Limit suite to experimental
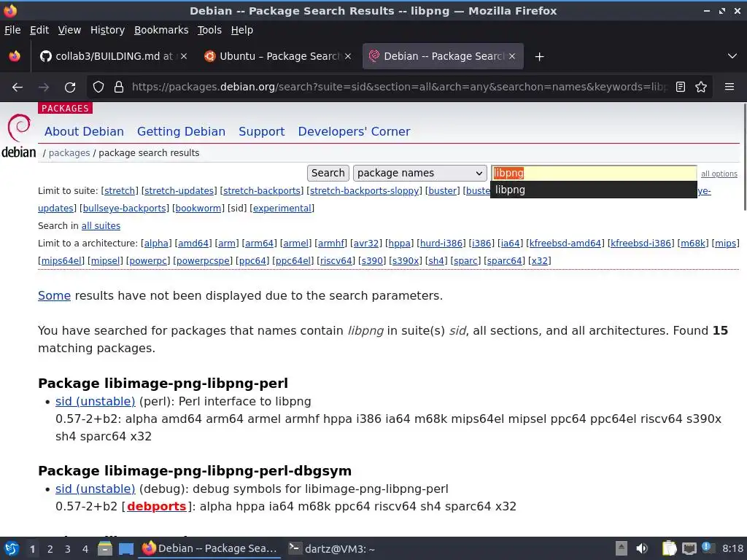The height and width of the screenshot is (560, 747). [282, 209]
